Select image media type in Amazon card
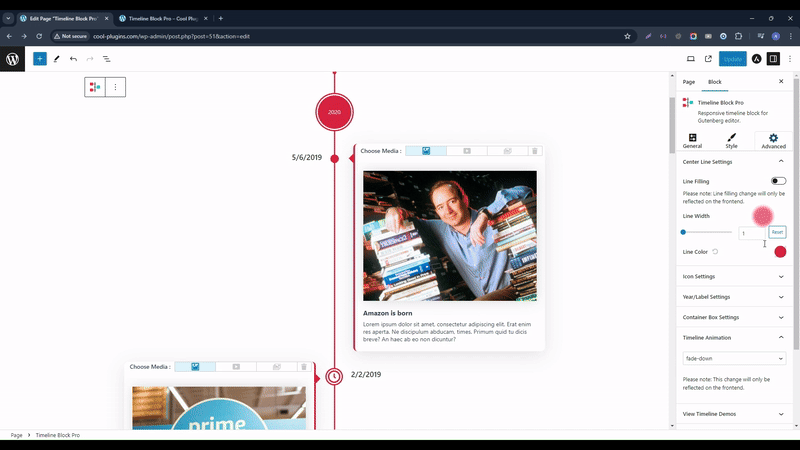This screenshot has height=450, width=800. (425, 151)
